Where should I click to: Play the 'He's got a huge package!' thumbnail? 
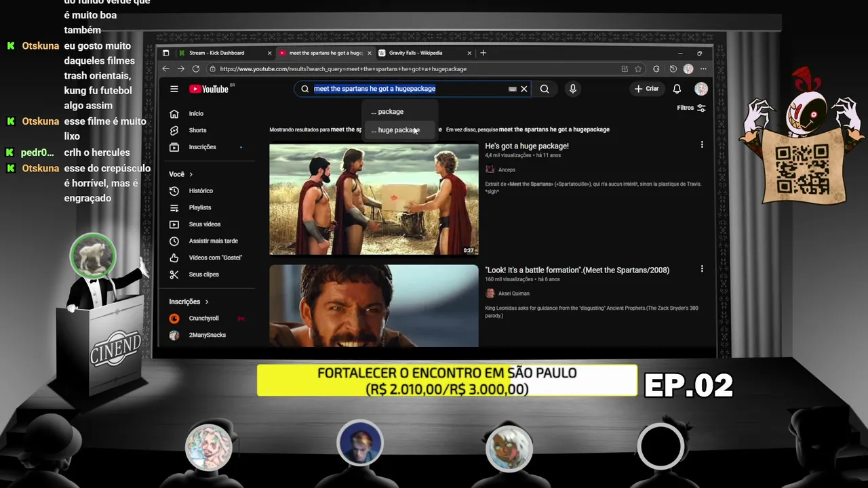coord(374,199)
